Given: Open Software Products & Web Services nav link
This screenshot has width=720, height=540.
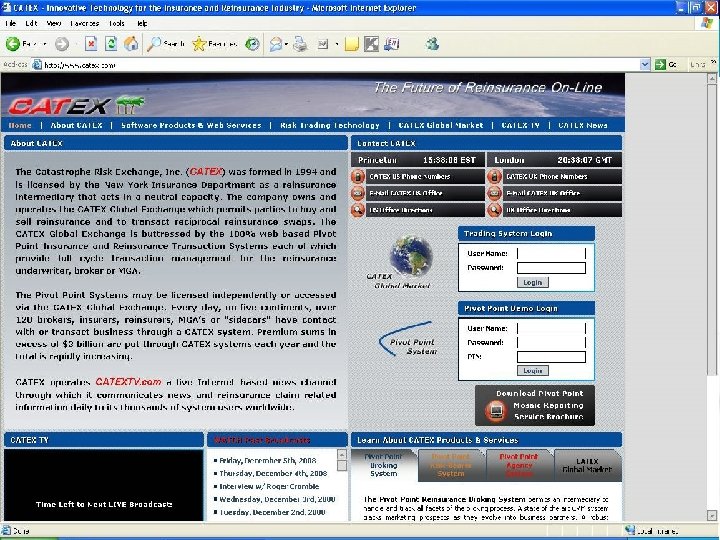Looking at the screenshot, I should click(x=191, y=125).
